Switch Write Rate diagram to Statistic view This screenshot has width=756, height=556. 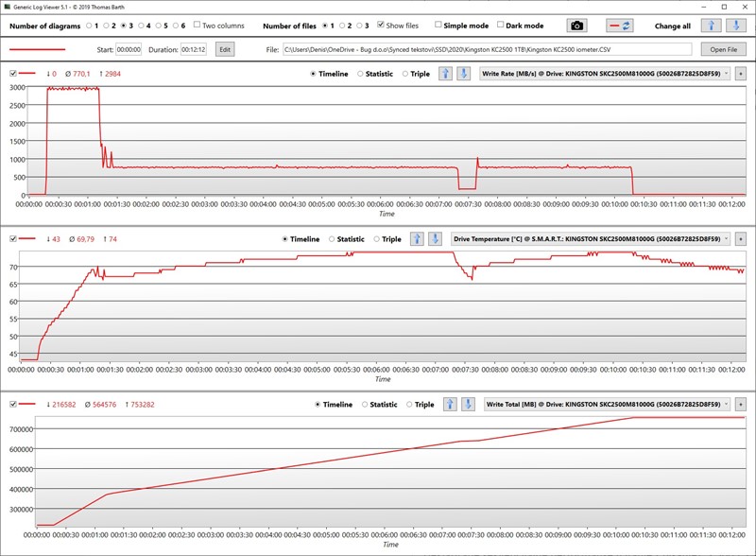point(360,74)
